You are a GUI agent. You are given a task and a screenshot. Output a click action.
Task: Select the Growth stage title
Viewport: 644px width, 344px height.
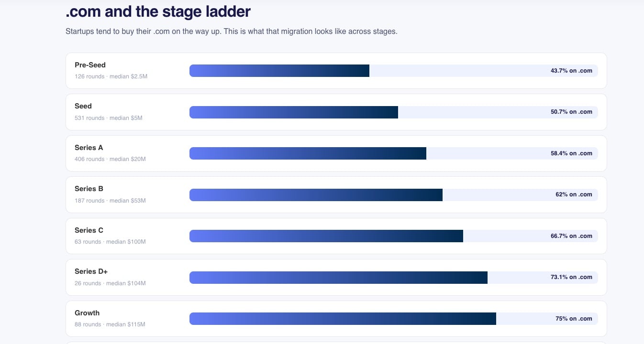(87, 313)
